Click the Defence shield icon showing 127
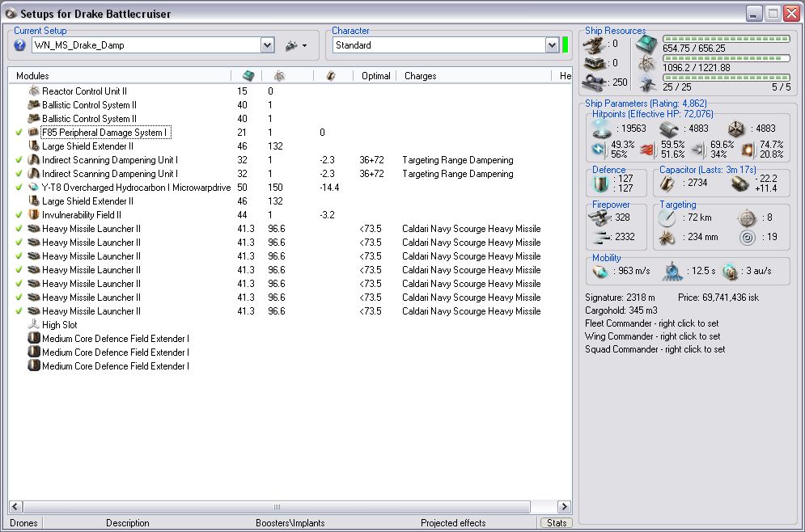805x532 pixels. (600, 184)
